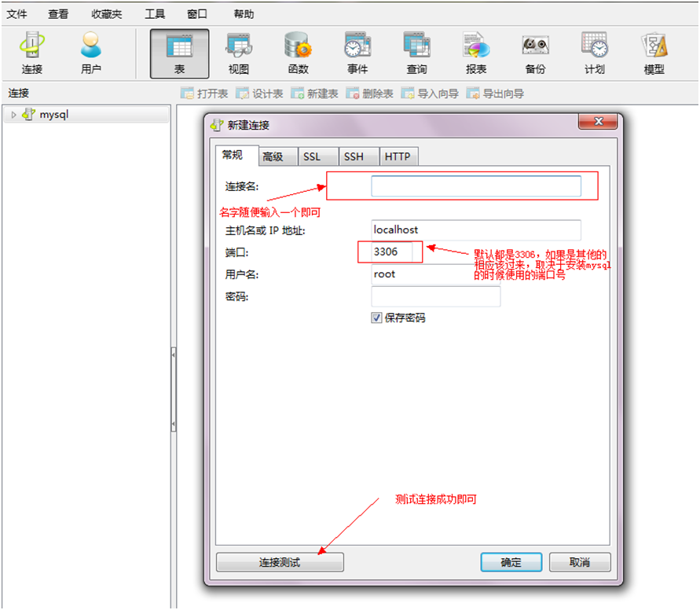
Task: Click the 连接 (Connection) toolbar icon
Action: click(x=32, y=53)
